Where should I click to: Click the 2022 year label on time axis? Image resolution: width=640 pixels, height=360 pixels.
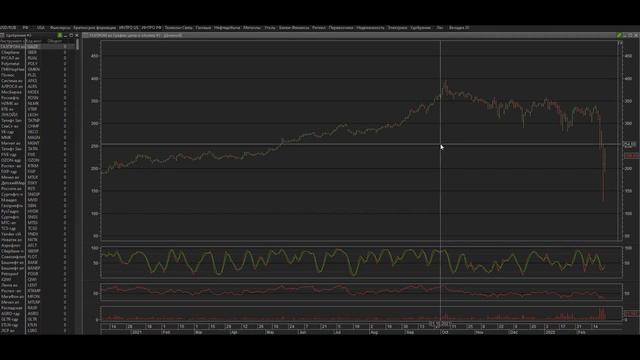tap(551, 332)
